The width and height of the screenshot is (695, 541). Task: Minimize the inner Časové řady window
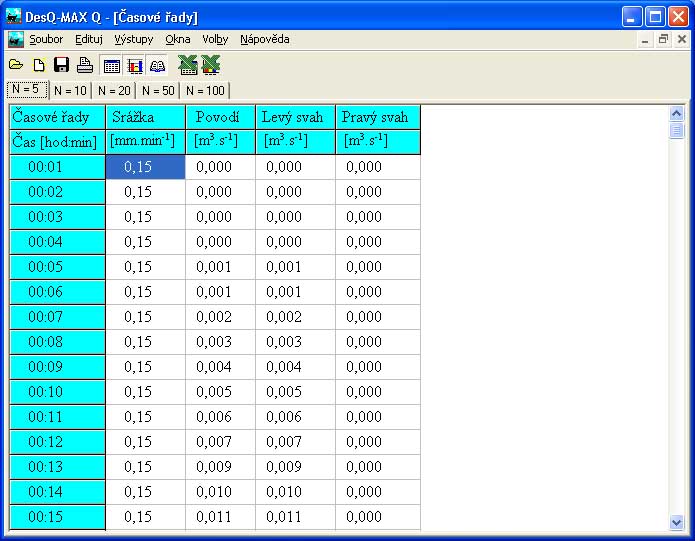click(x=645, y=39)
